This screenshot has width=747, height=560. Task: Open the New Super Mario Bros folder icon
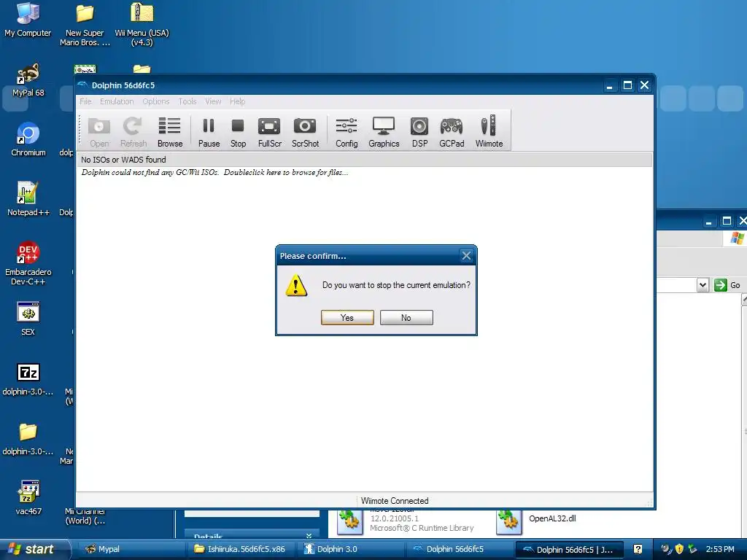point(85,24)
